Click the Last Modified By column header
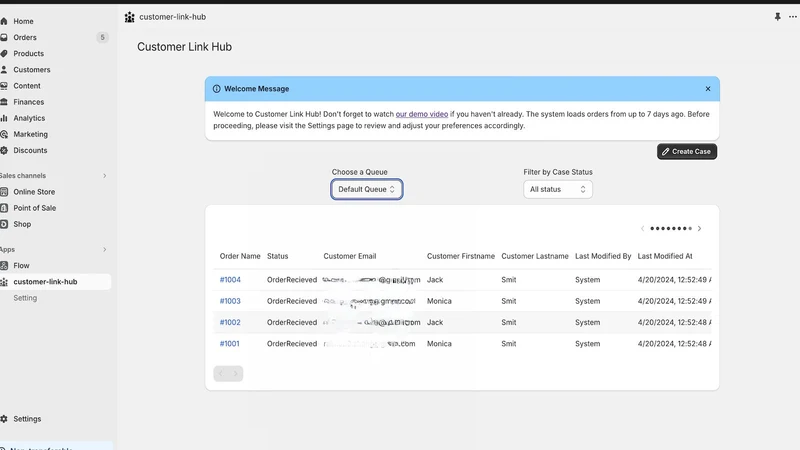 click(x=603, y=256)
